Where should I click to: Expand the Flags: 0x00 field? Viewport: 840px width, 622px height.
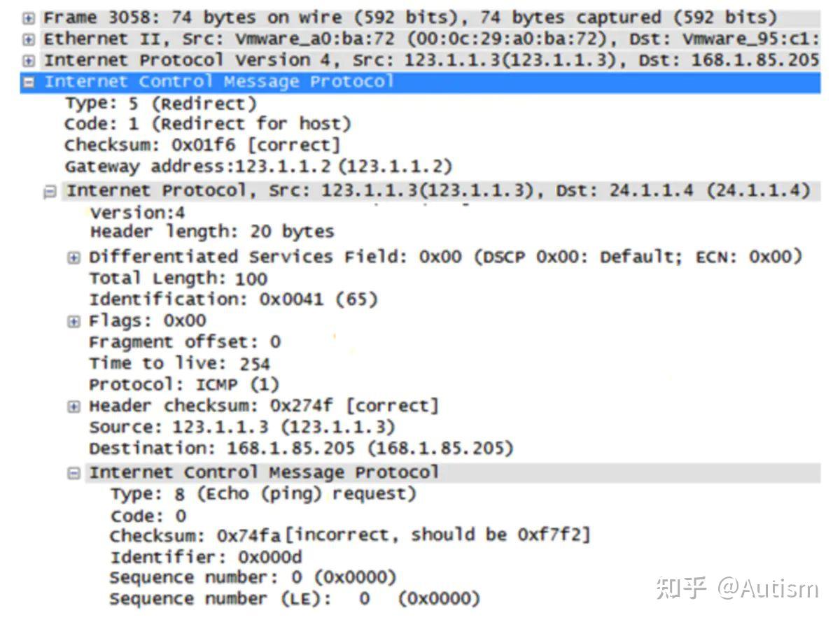tap(73, 321)
